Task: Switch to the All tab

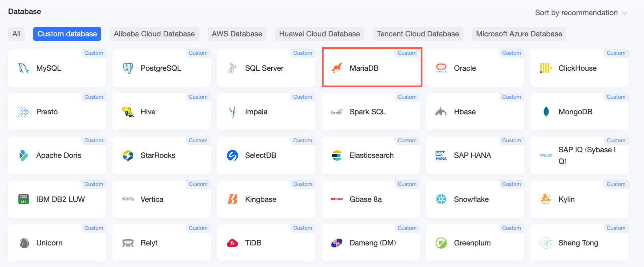Action: tap(16, 34)
